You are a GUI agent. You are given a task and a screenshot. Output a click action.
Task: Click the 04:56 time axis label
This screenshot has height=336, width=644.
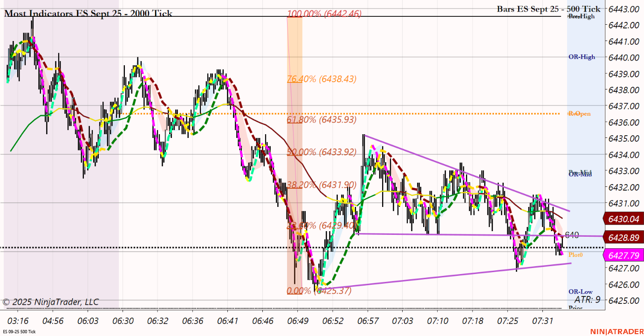53,321
